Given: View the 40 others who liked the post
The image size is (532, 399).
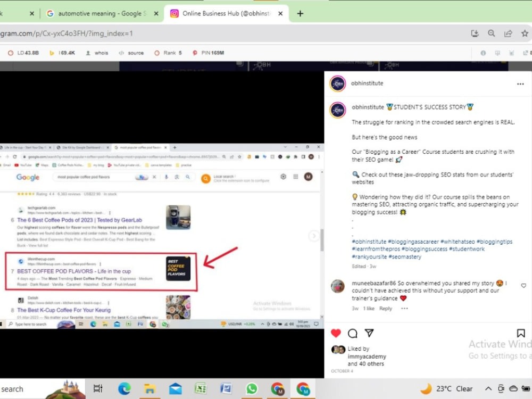Looking at the screenshot, I should click(371, 364).
